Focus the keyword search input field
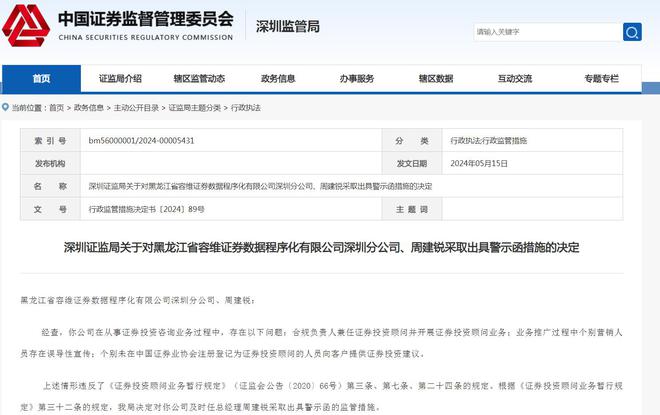Image resolution: width=660 pixels, height=415 pixels. click(x=547, y=32)
